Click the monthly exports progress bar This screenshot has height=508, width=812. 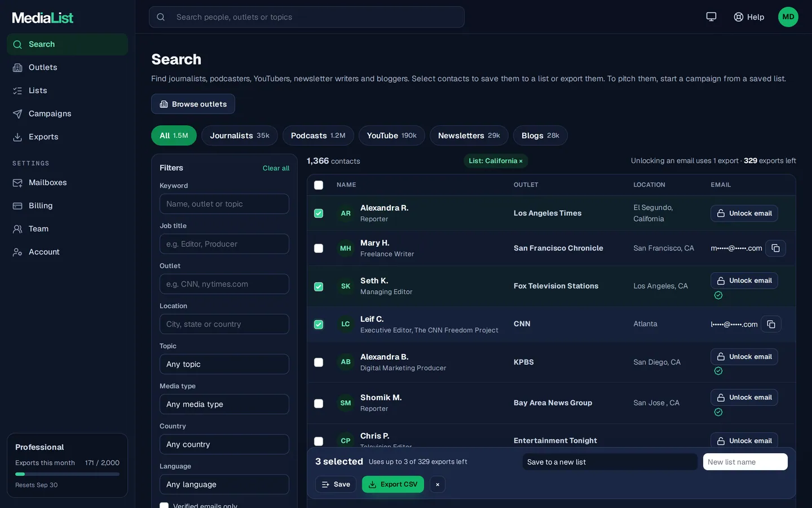click(x=67, y=474)
